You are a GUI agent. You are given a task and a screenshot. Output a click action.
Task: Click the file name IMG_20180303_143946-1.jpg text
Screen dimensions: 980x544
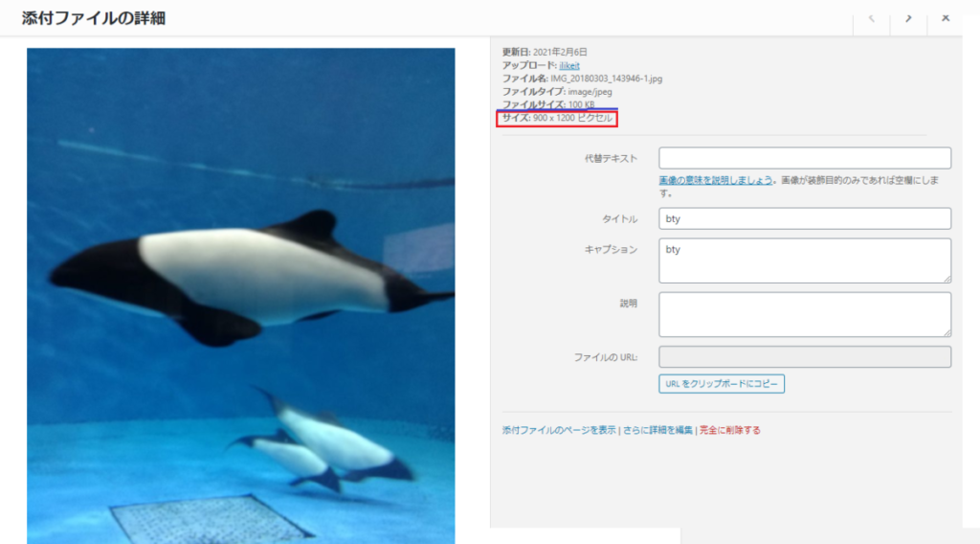pyautogui.click(x=606, y=79)
